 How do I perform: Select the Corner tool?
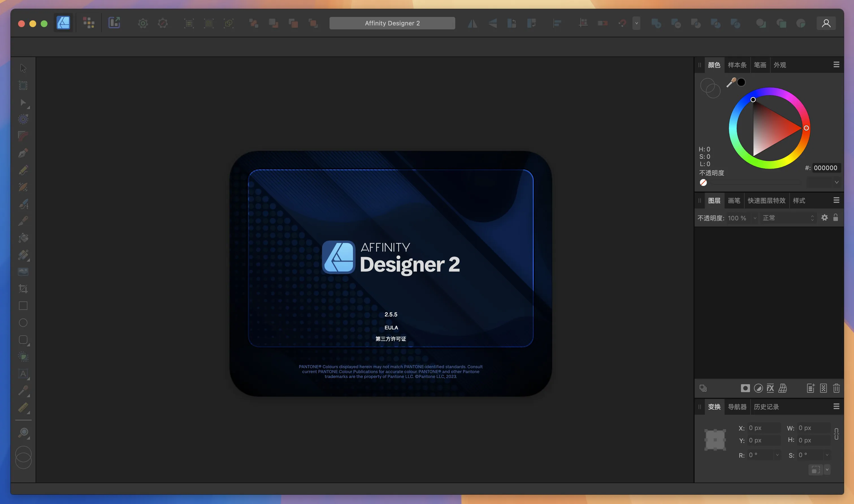[x=23, y=136]
